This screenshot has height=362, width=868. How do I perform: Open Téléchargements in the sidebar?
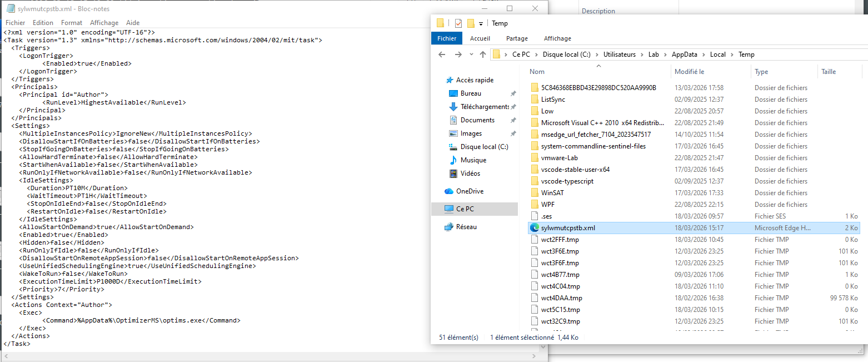coord(485,107)
